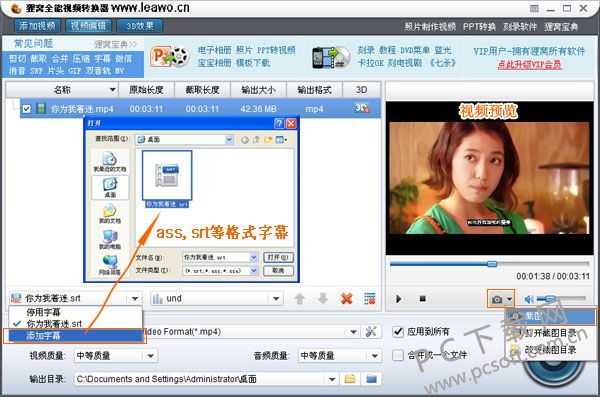
Task: Click the speaker mute icon
Action: point(529,299)
